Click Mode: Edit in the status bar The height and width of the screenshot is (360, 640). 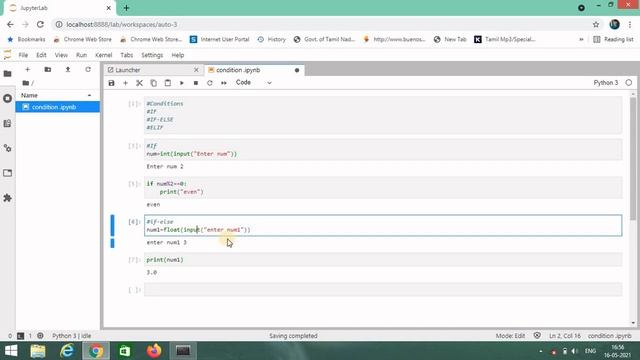pyautogui.click(x=510, y=336)
